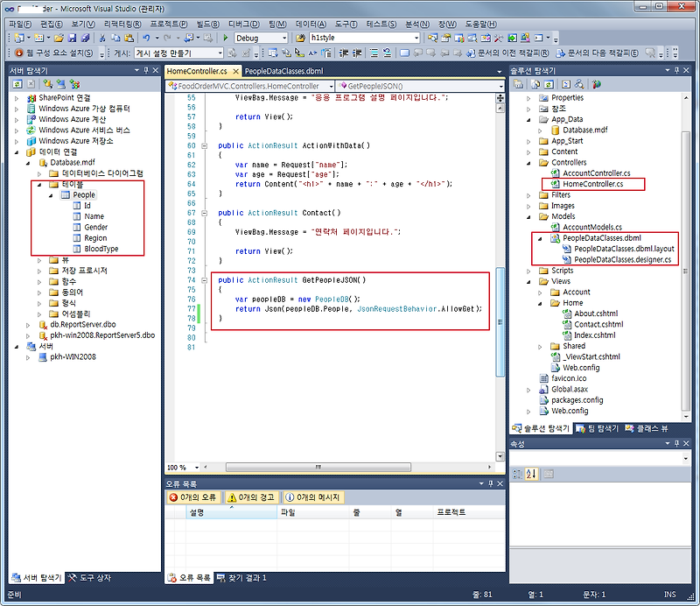The height and width of the screenshot is (606, 700).
Task: Click the View Class Diagram icon in Solution Explorer
Action: pyautogui.click(x=579, y=84)
